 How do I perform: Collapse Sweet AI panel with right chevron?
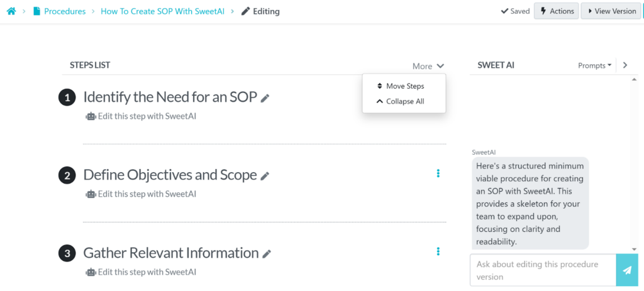click(x=625, y=65)
